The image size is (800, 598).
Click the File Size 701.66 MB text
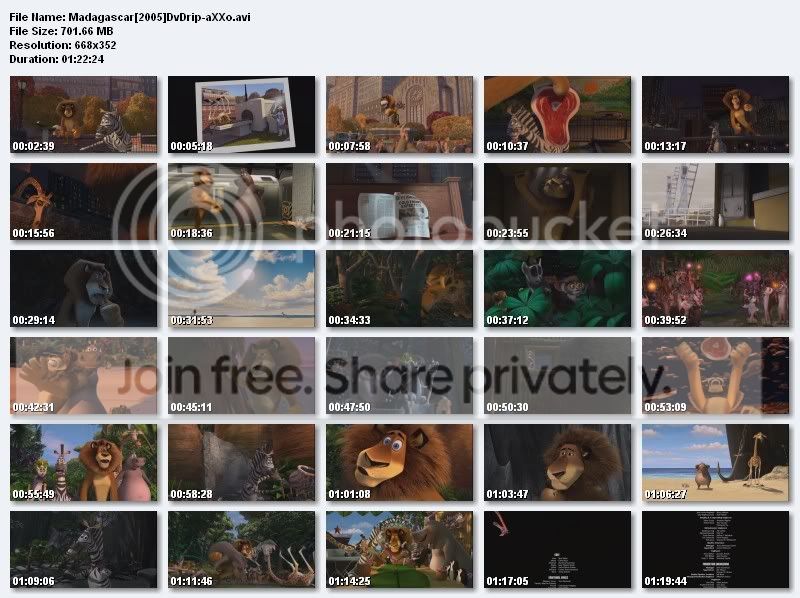61,31
